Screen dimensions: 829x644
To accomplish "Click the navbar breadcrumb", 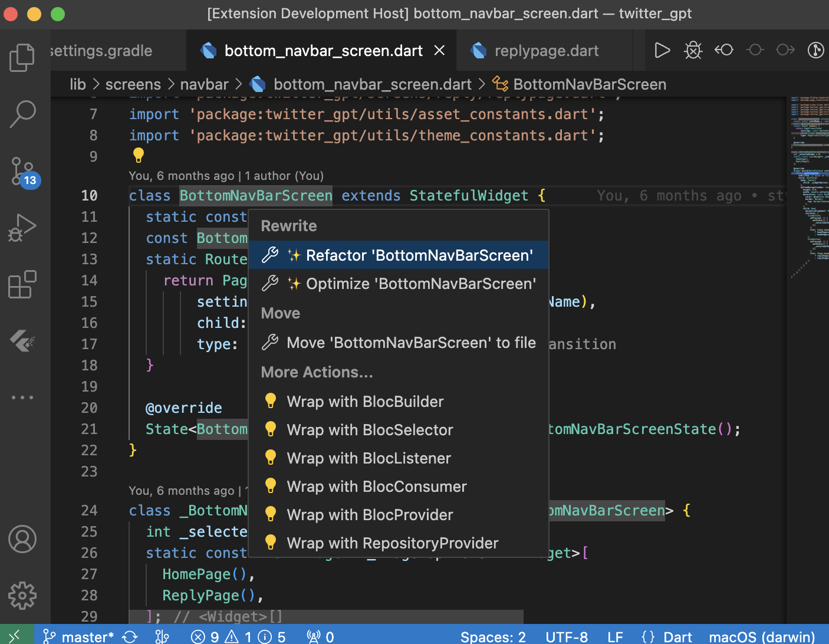I will click(204, 84).
